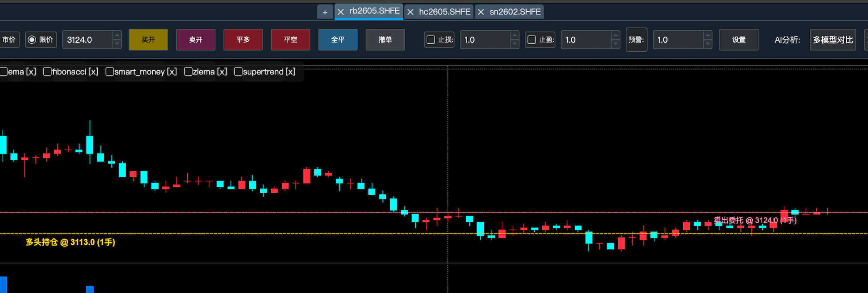Enable the 止盈 take-profit checkbox
The image size is (868, 293).
pyautogui.click(x=532, y=40)
